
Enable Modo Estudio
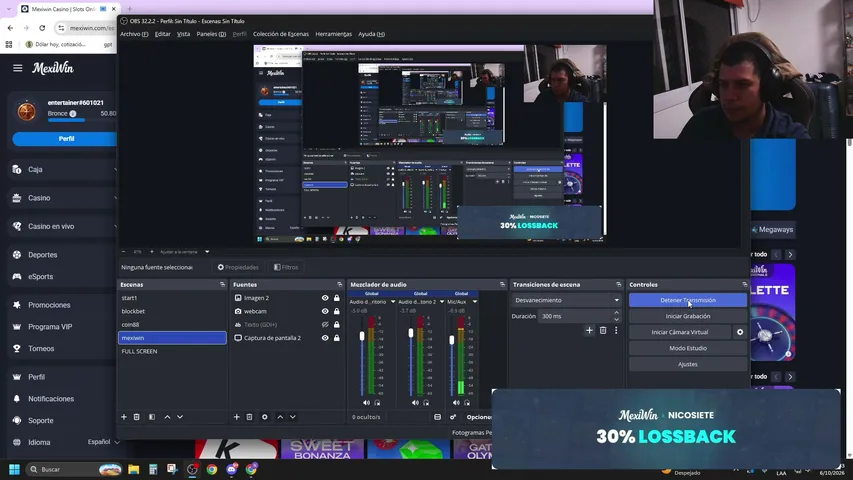point(688,348)
